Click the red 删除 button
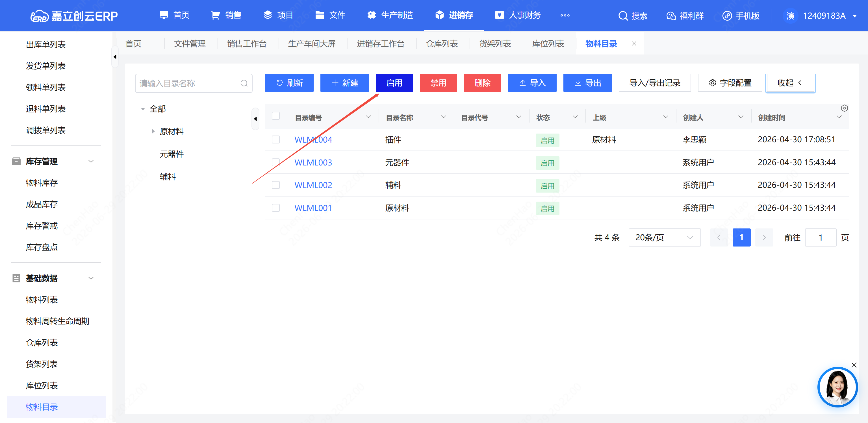This screenshot has width=868, height=423. coord(483,83)
